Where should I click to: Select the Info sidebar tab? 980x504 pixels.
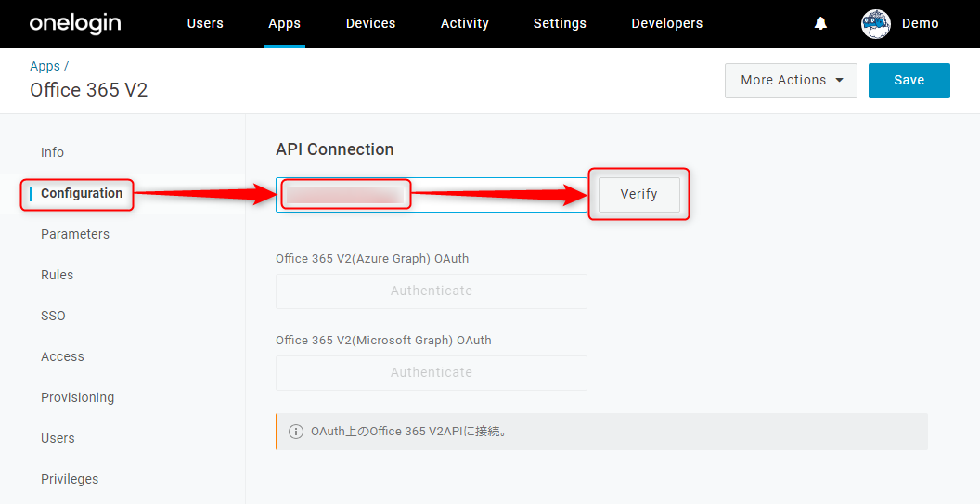tap(53, 152)
